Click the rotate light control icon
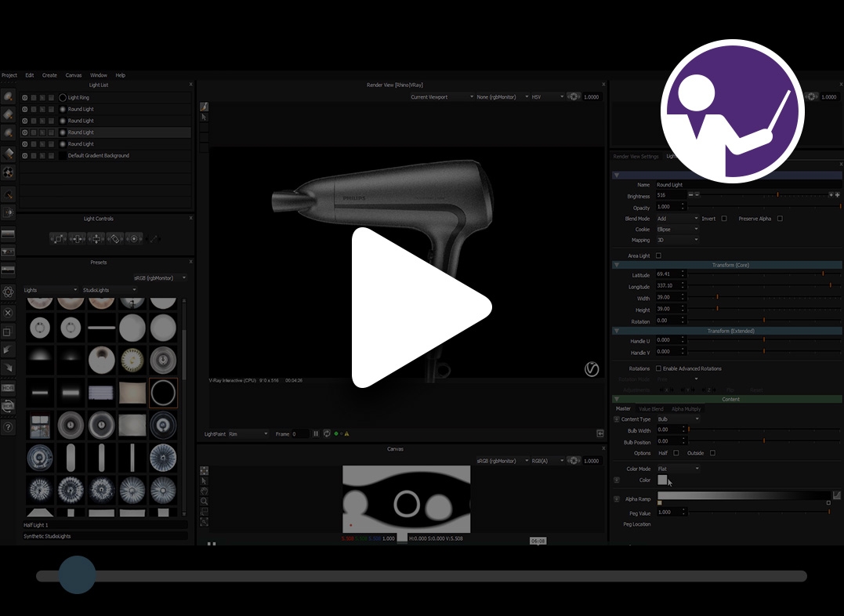 (x=115, y=238)
